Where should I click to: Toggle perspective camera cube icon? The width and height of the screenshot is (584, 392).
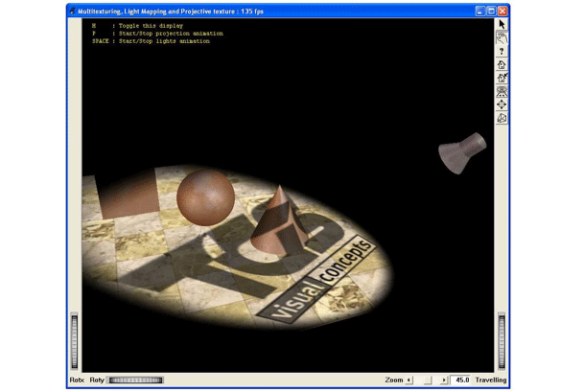[502, 117]
